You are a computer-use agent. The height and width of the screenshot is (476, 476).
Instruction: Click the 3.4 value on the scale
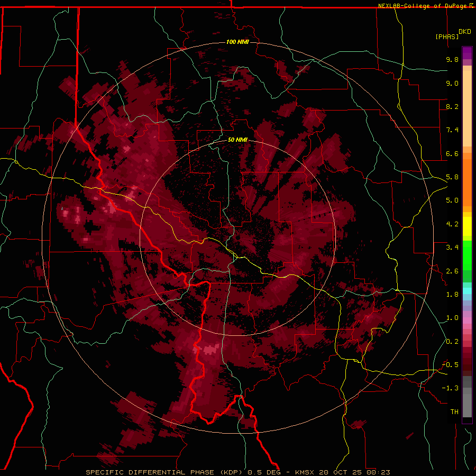pos(452,248)
